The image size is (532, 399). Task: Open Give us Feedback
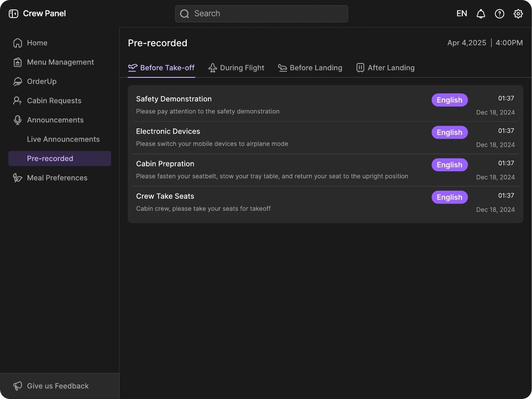[x=60, y=386]
